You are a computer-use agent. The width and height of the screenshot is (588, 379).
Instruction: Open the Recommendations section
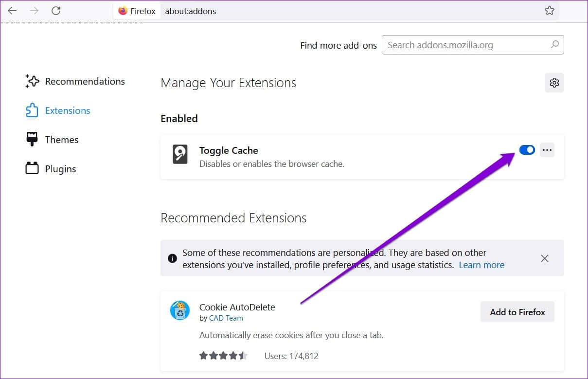point(75,81)
